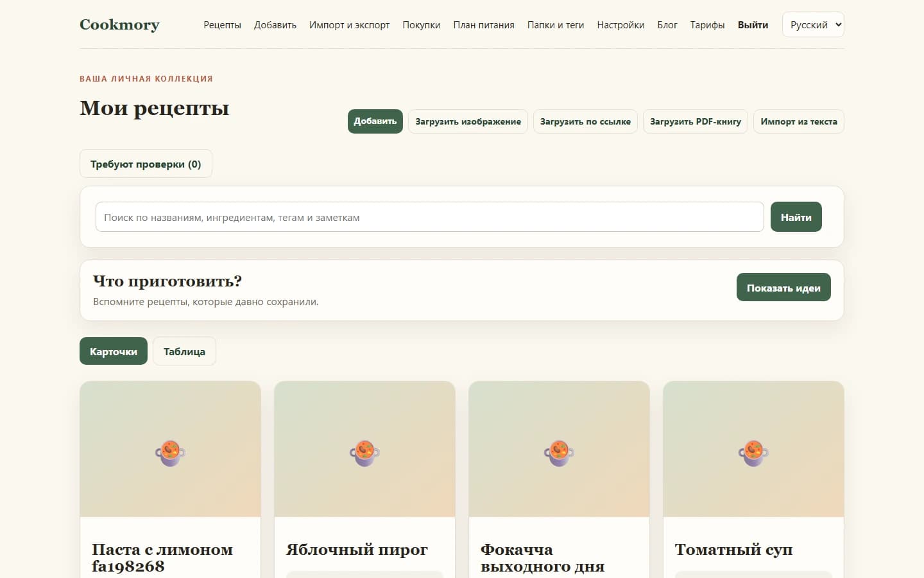Open the Фокачча выходного дня title
924x578 pixels.
543,557
